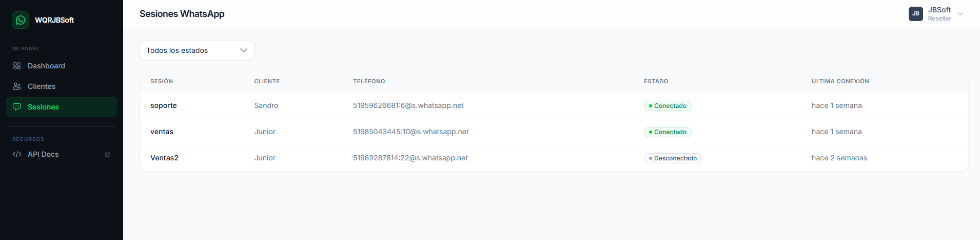Click the soporte session name

tap(164, 105)
